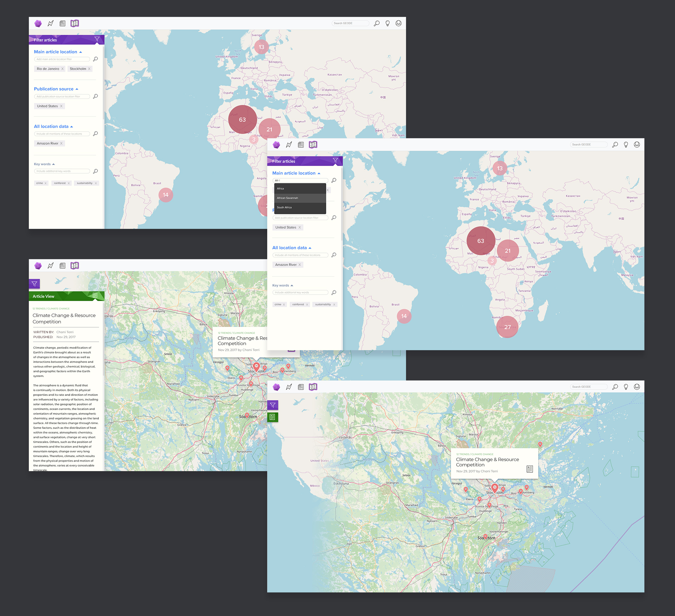Open trends chart icon in top-left filter window
The image size is (675, 616).
point(51,23)
